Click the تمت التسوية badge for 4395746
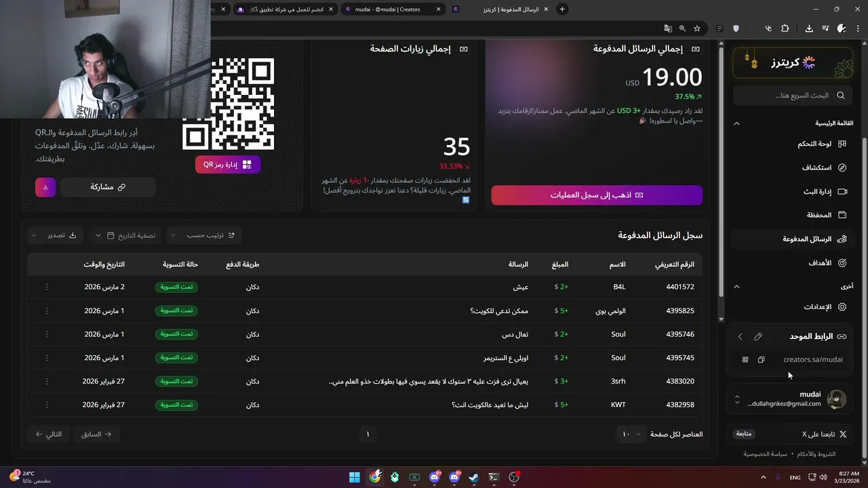This screenshot has width=868, height=488. pos(176,334)
